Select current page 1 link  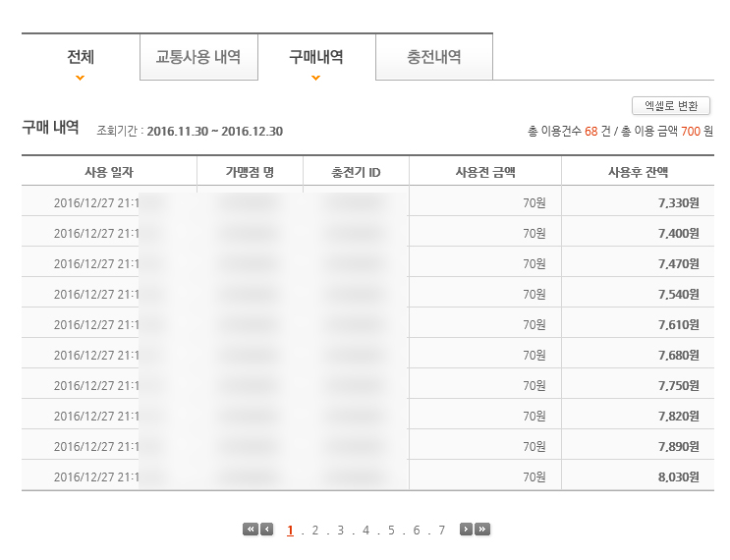coord(291,531)
